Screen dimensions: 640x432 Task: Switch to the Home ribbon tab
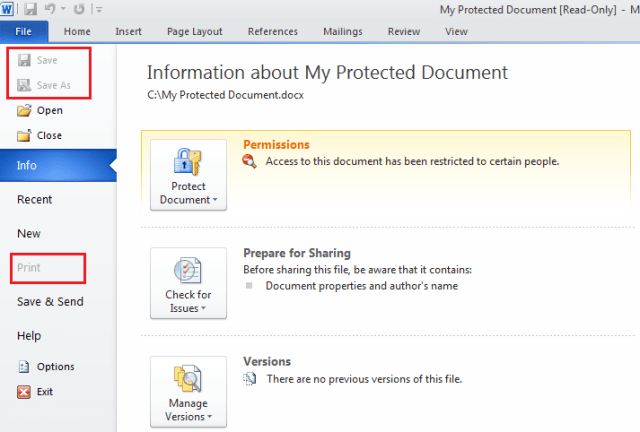point(77,31)
